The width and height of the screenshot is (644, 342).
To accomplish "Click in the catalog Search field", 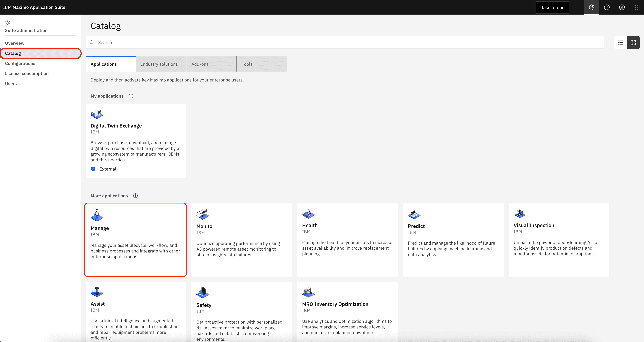I will 345,43.
